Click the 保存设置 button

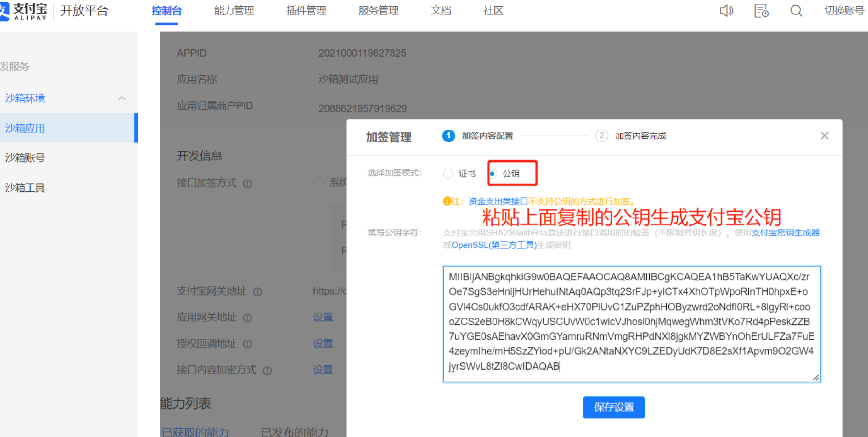pyautogui.click(x=614, y=407)
